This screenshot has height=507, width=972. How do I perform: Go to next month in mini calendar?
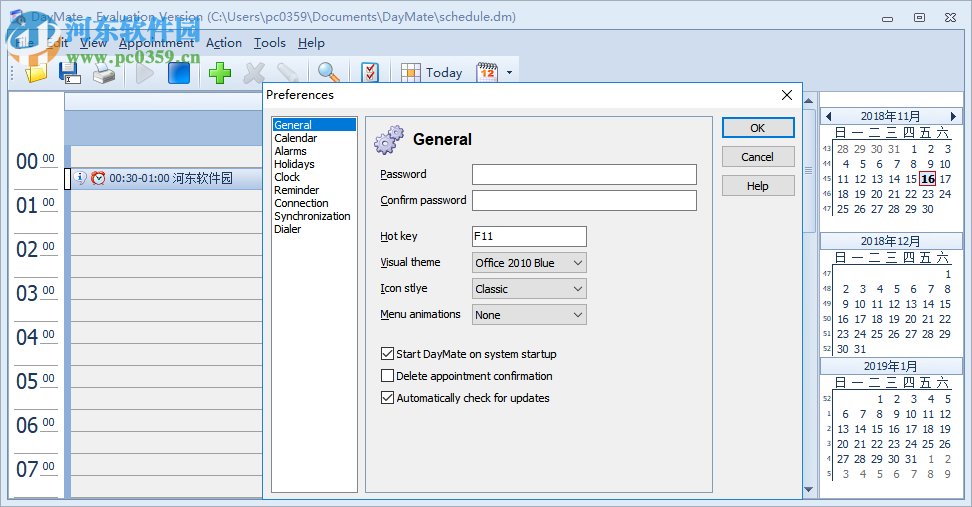point(953,117)
